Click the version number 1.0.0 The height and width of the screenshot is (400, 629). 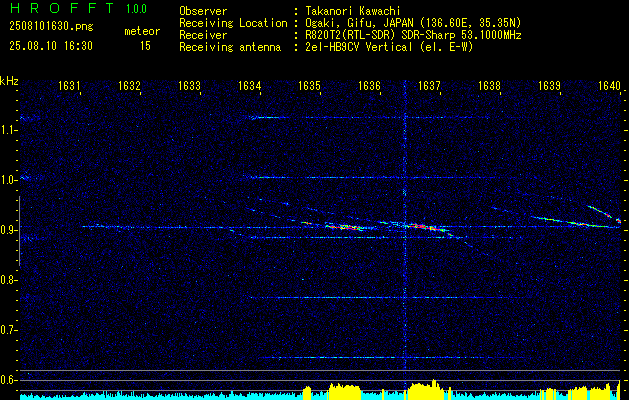click(136, 9)
